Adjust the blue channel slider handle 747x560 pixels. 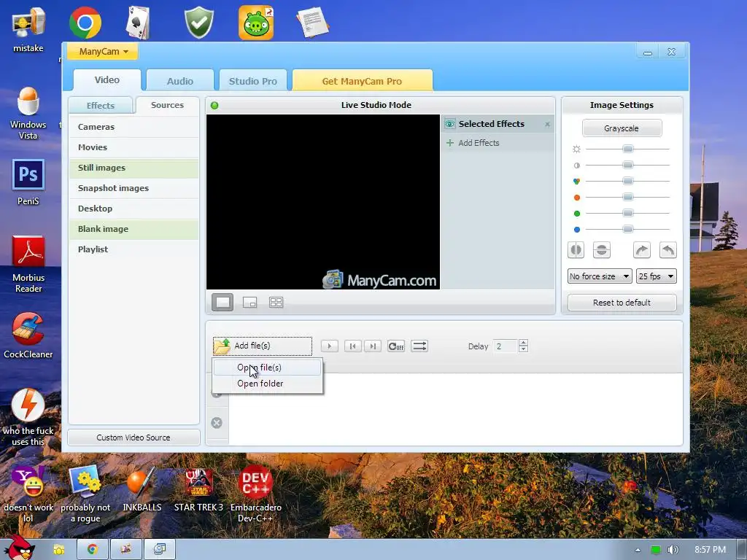(628, 229)
